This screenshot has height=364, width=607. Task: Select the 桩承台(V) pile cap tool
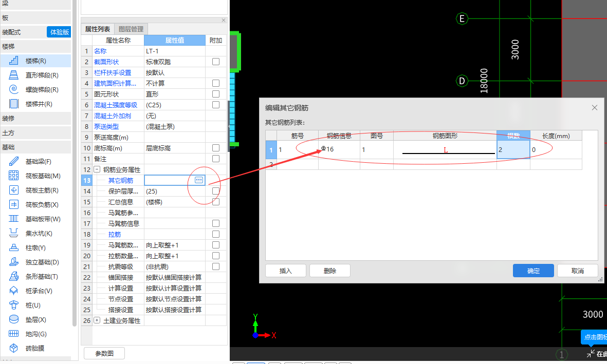tap(35, 291)
